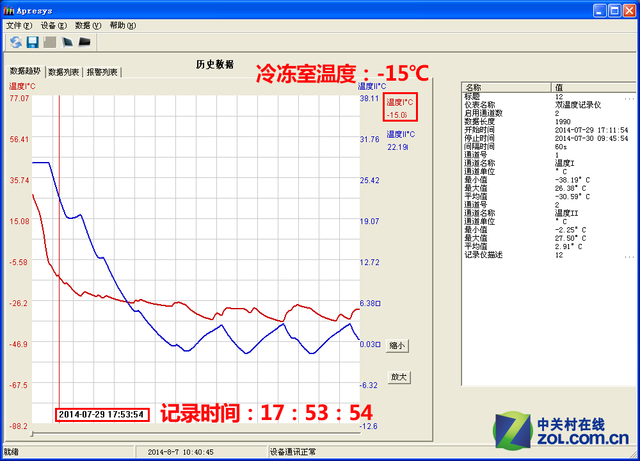Click the 77.07 left axis label
Viewport: 640px width, 461px height.
[x=20, y=98]
